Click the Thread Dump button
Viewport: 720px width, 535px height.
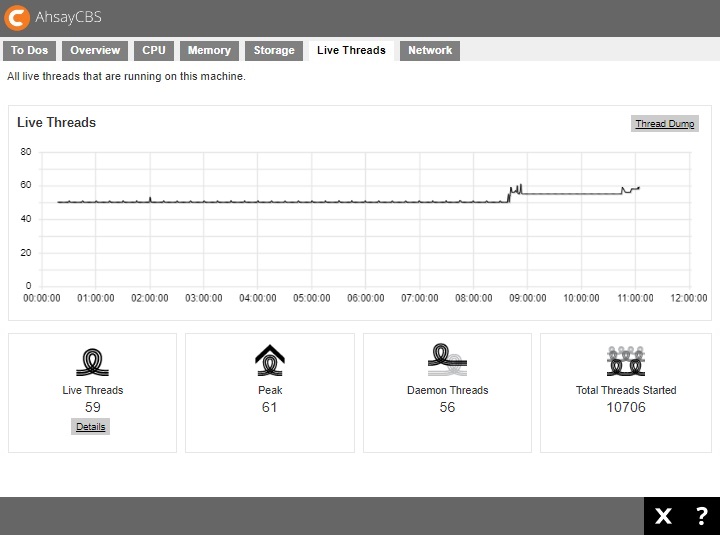point(665,124)
